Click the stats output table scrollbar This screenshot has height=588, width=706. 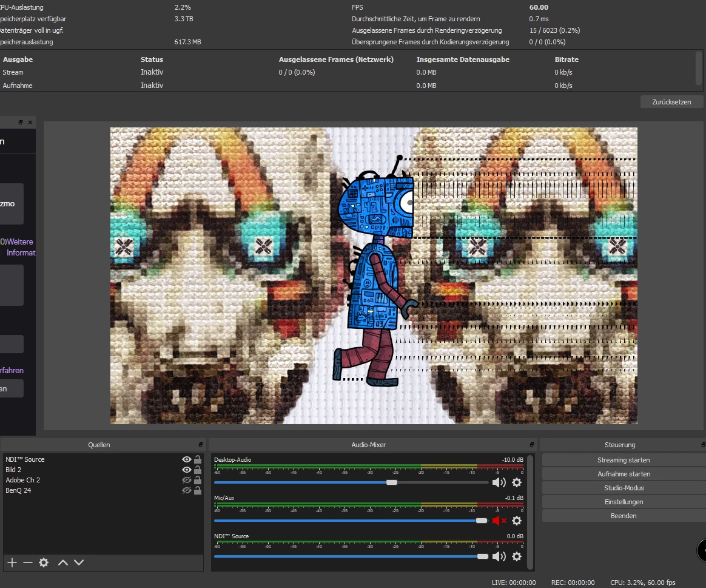(x=699, y=68)
